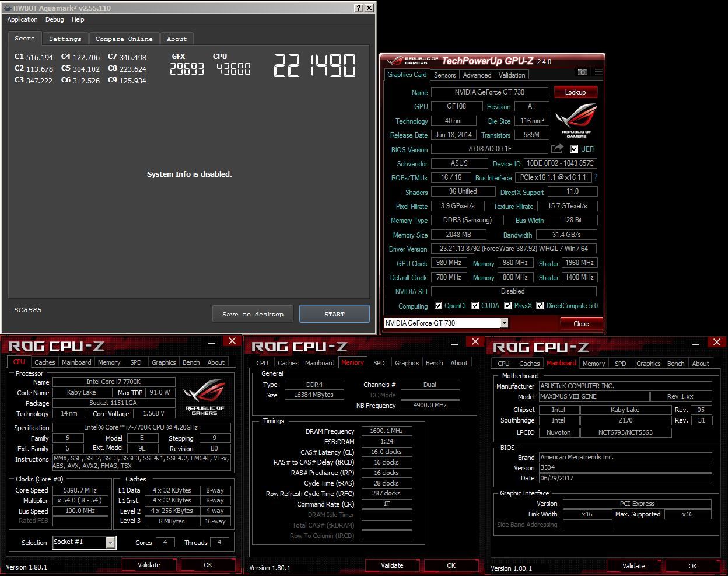This screenshot has height=576, width=728.
Task: Open the Help menu in Aquamark
Action: pos(78,19)
